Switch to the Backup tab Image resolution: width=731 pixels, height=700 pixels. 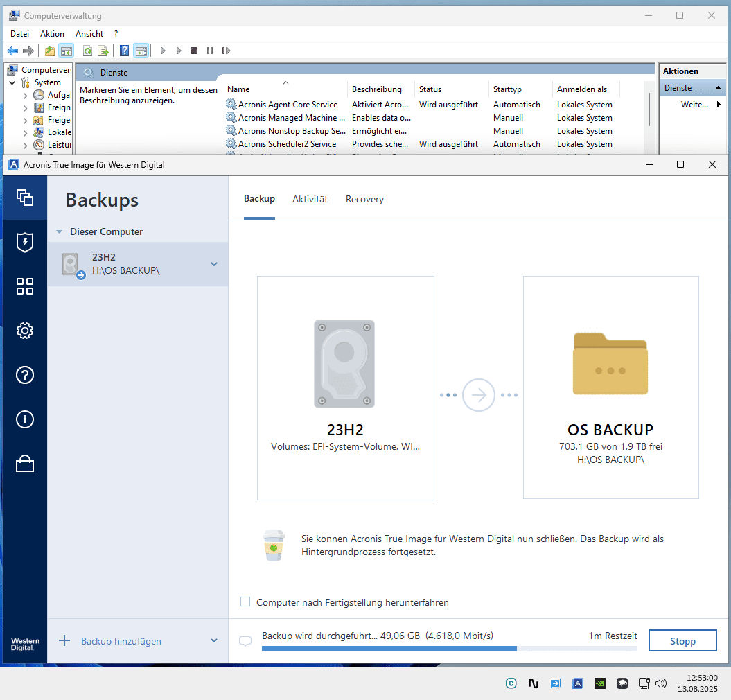click(259, 199)
